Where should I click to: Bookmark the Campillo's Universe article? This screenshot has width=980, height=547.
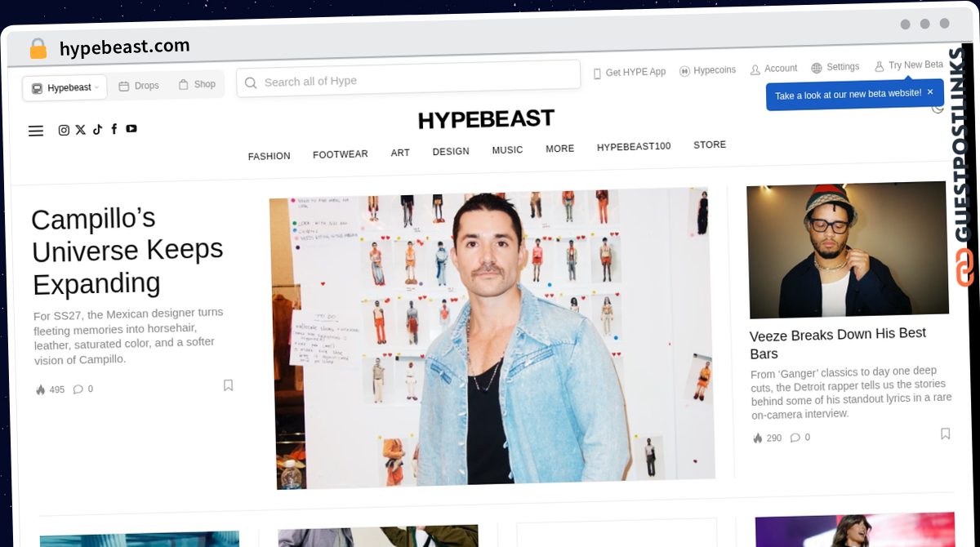(x=228, y=385)
